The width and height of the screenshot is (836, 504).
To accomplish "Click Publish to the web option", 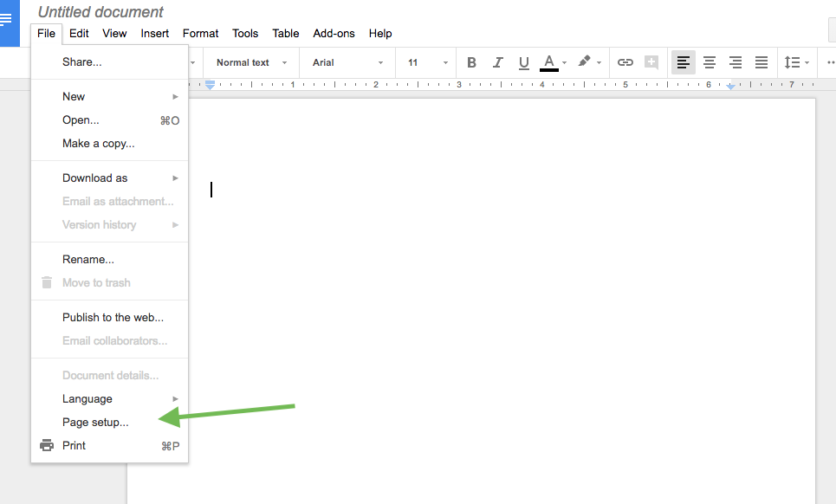I will [x=113, y=318].
